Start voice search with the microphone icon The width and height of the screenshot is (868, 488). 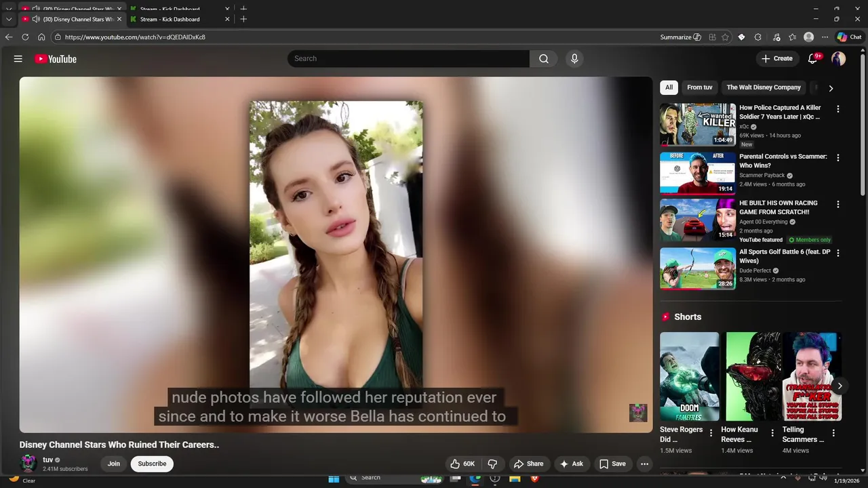point(574,59)
